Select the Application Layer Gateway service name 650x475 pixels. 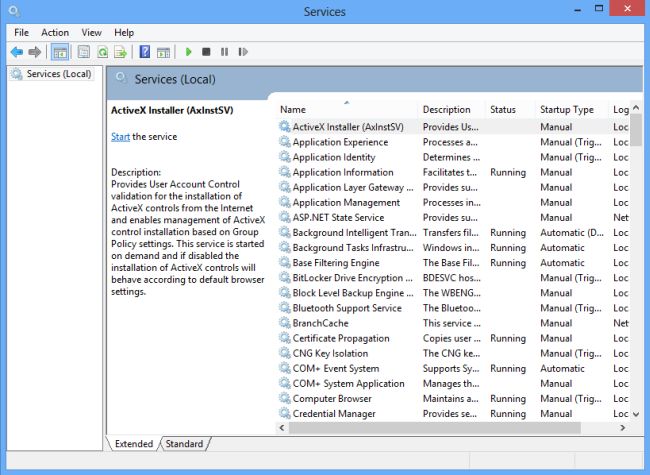pyautogui.click(x=353, y=187)
